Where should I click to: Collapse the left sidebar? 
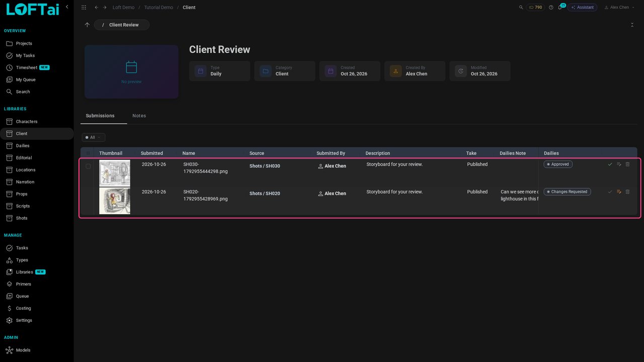click(67, 7)
